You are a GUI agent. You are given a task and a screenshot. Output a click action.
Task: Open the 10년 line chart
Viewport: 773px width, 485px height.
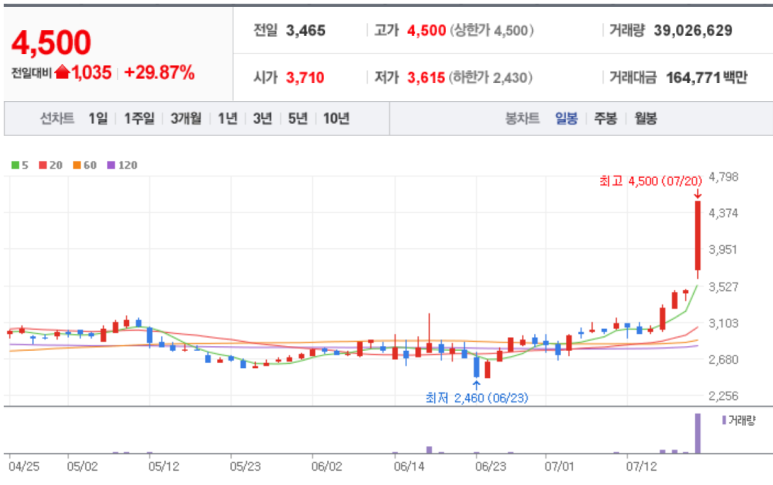point(336,118)
